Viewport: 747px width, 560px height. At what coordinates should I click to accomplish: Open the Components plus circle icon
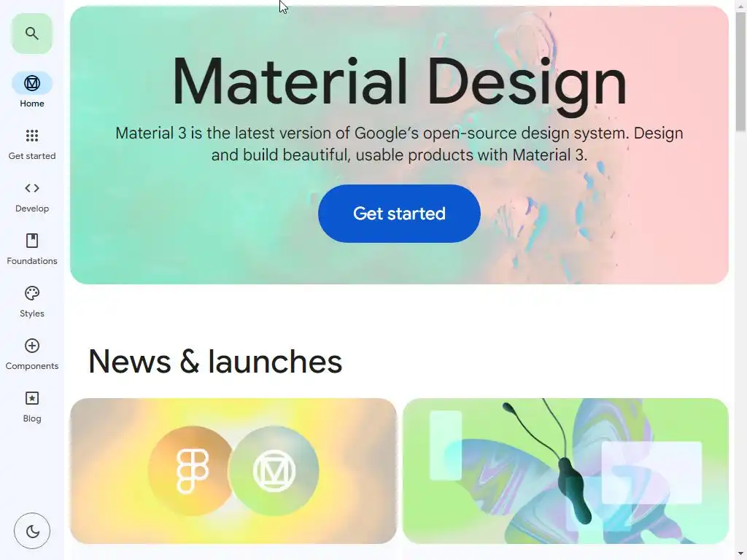32,346
